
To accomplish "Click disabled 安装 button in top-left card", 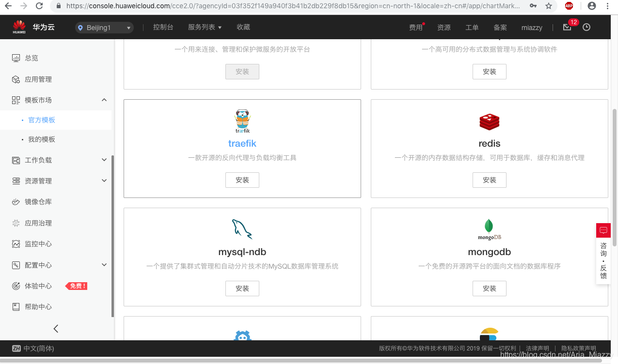I will pos(242,72).
